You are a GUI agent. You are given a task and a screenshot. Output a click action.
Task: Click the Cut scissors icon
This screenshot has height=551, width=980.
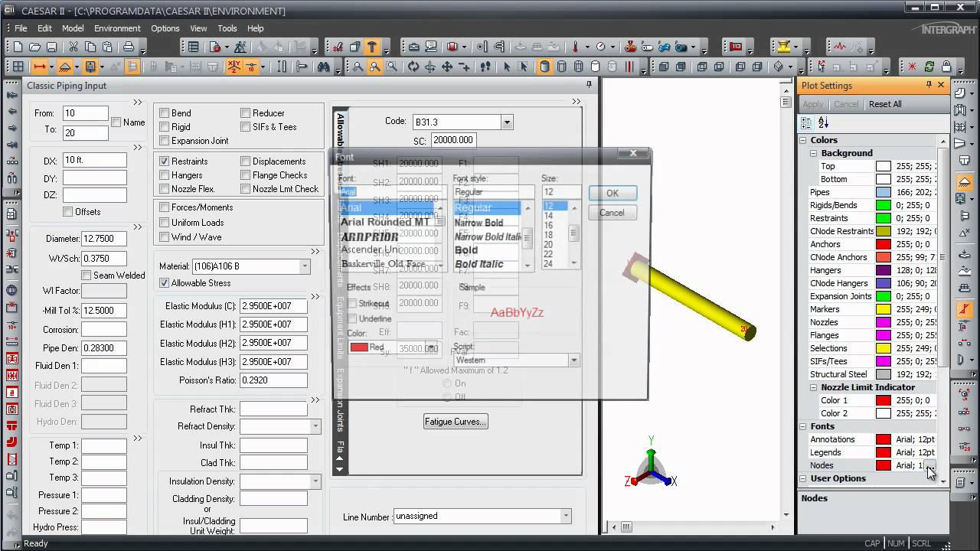[73, 47]
